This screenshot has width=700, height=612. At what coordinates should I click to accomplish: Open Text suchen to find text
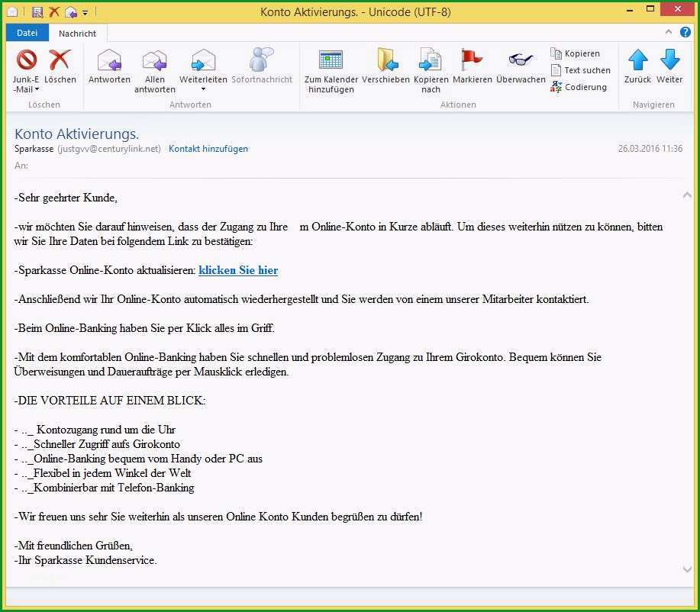click(580, 70)
